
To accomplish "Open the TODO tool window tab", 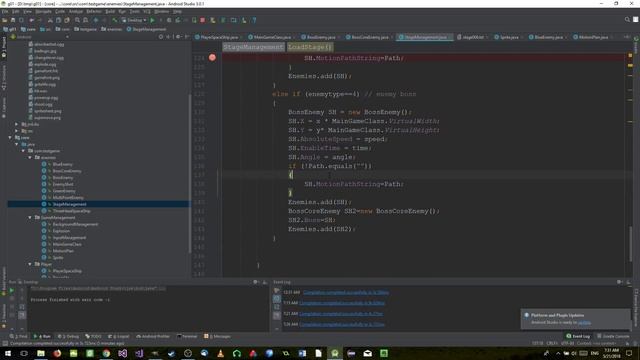I will [93, 336].
